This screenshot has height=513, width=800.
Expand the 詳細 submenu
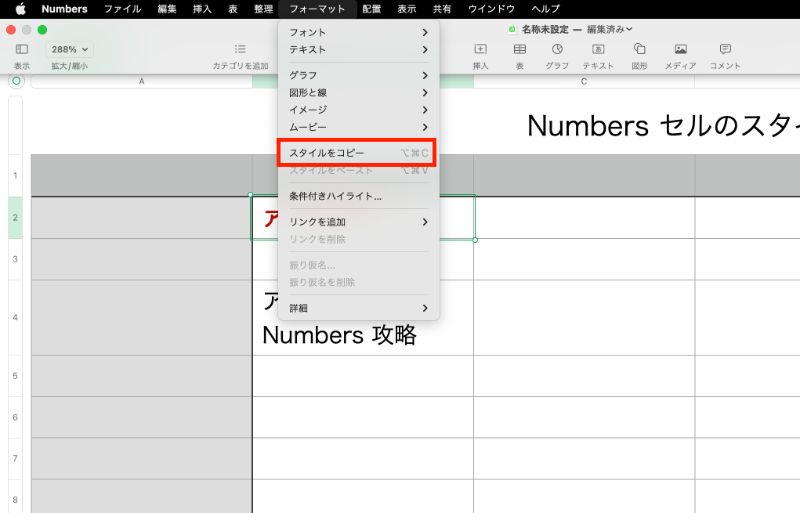tap(358, 308)
